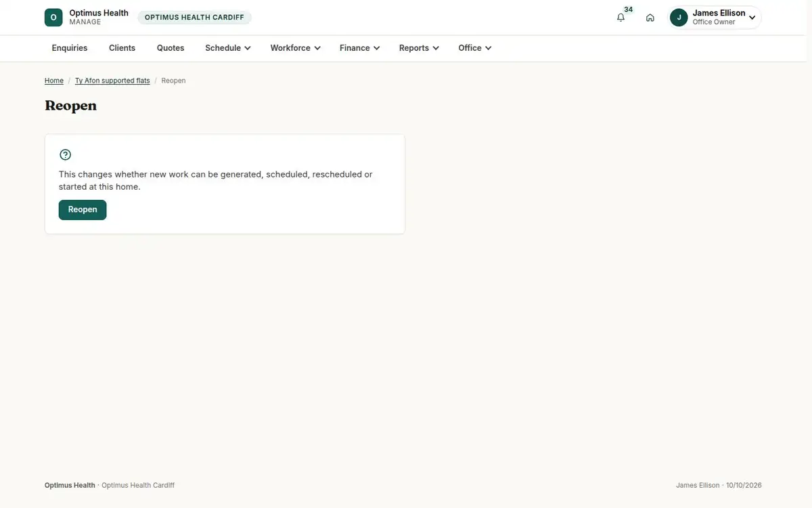Open the notifications bell
Image resolution: width=812 pixels, height=508 pixels.
(621, 18)
